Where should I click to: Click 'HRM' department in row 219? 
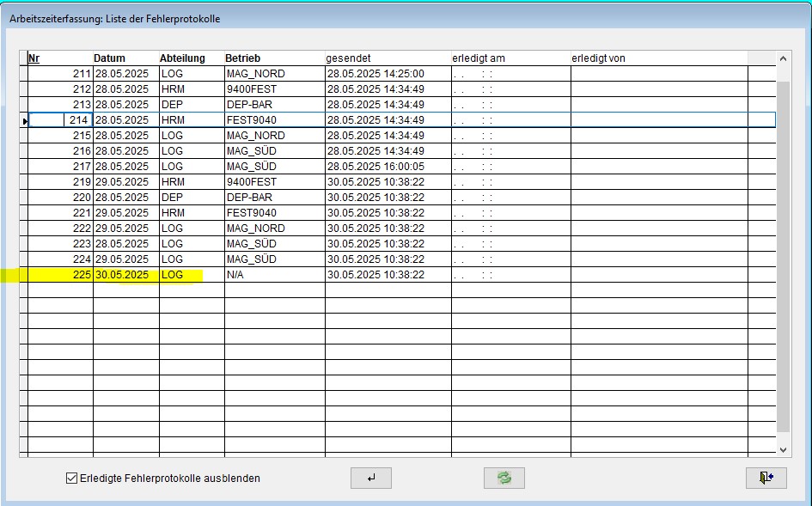173,182
